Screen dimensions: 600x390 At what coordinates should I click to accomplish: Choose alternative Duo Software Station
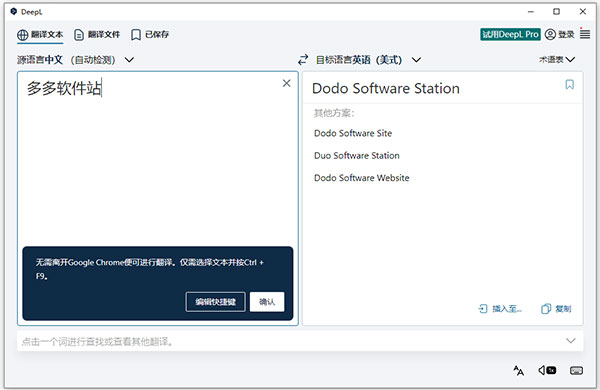click(x=357, y=155)
